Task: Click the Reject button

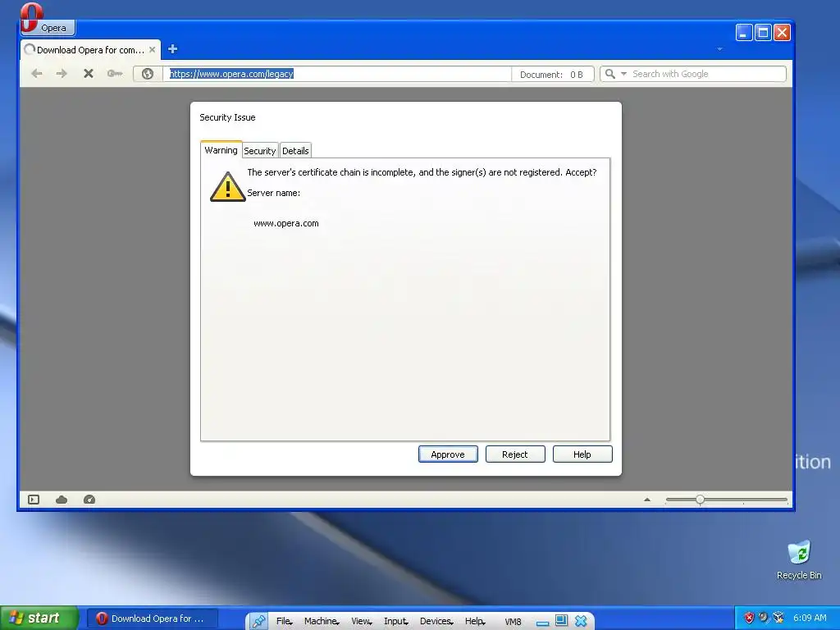Action: pyautogui.click(x=515, y=454)
